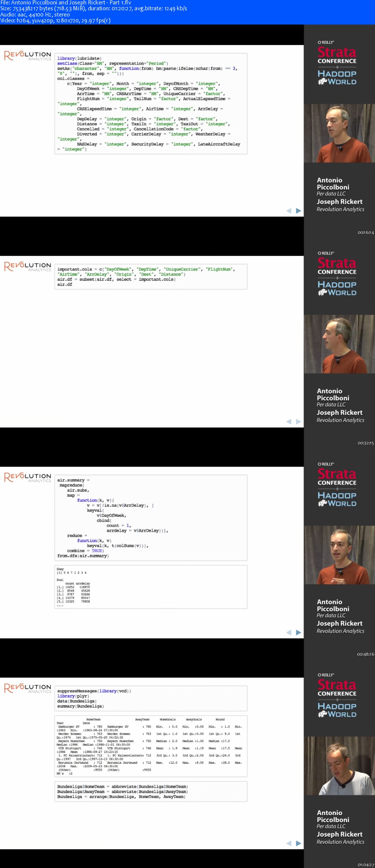Click the $key $val output box

(x=151, y=587)
